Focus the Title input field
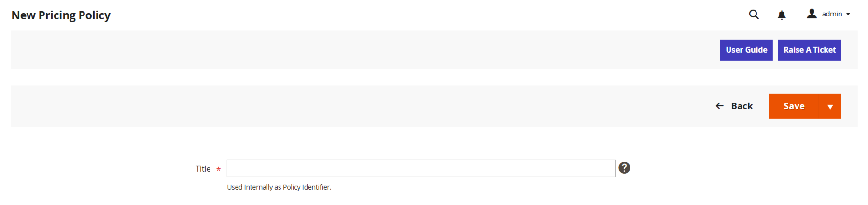868x205 pixels. coord(420,168)
